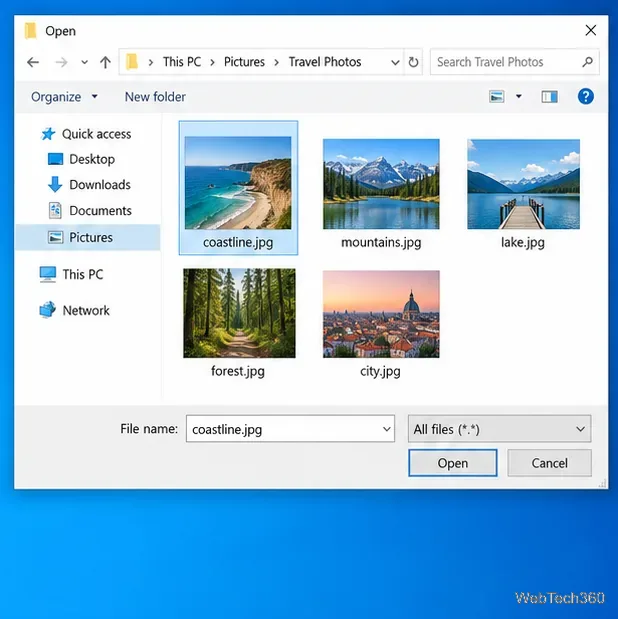Select This PC in the navigation pane
Image resolution: width=618 pixels, height=619 pixels.
tap(83, 274)
